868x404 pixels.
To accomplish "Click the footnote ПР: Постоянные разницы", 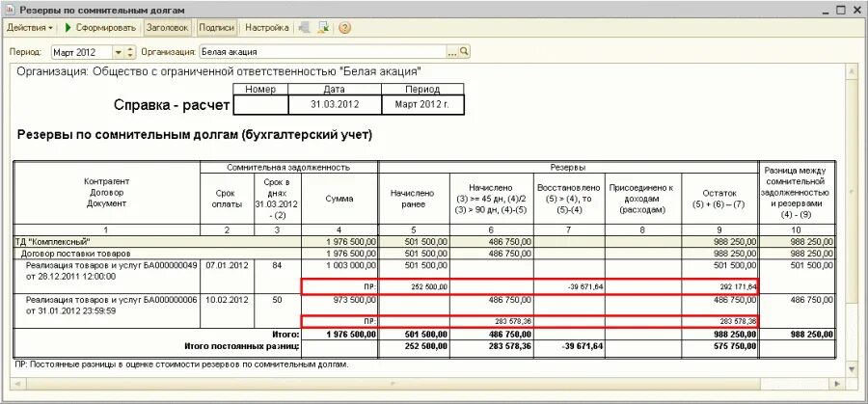I will [x=181, y=365].
